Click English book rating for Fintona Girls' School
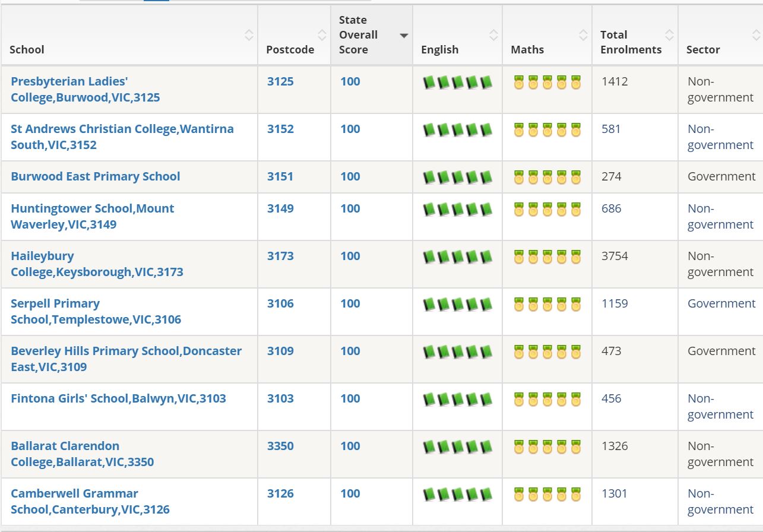The width and height of the screenshot is (763, 532). pyautogui.click(x=458, y=399)
